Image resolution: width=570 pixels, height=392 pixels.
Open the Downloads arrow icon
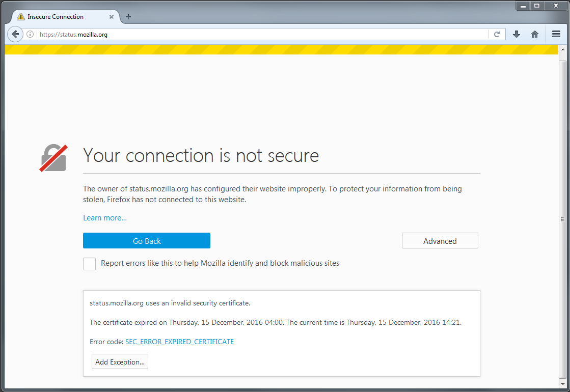pyautogui.click(x=516, y=34)
